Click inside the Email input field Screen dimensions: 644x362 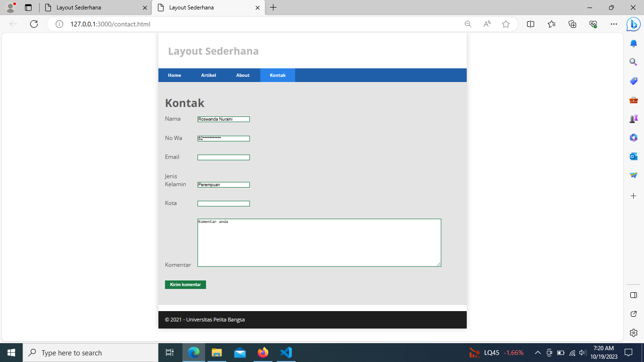click(x=223, y=157)
